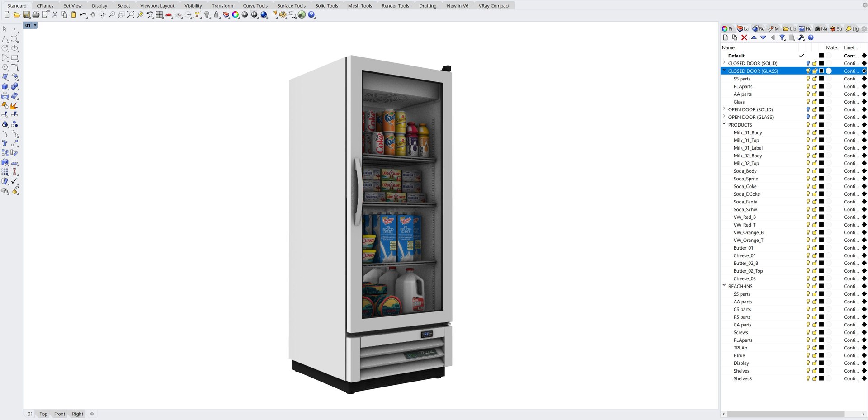Click the Move layer up triangle icon

[754, 38]
